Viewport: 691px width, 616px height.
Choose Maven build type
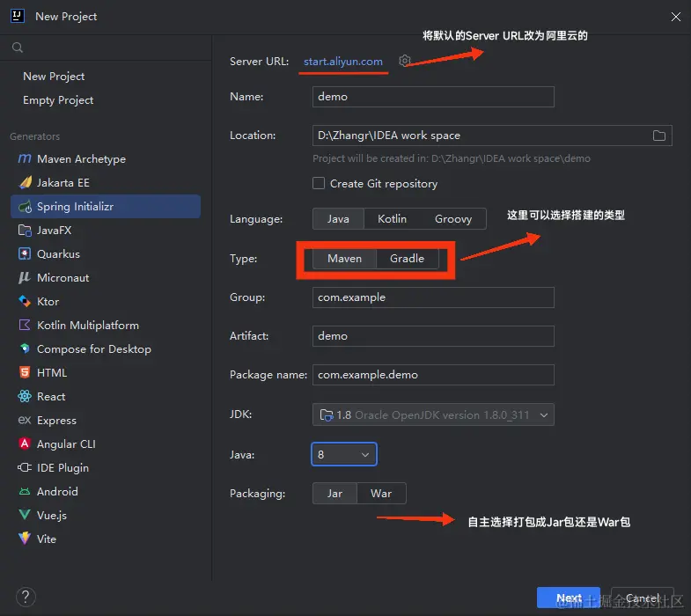click(x=344, y=259)
